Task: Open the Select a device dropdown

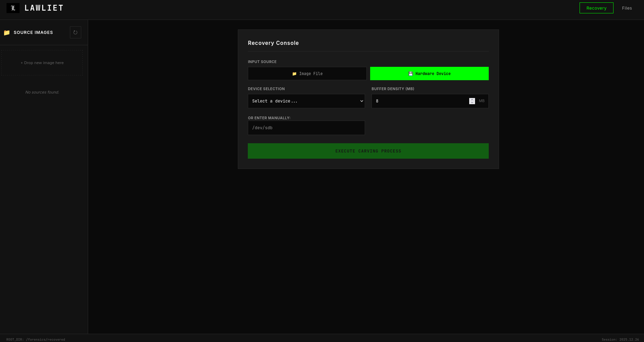Action: (306, 101)
